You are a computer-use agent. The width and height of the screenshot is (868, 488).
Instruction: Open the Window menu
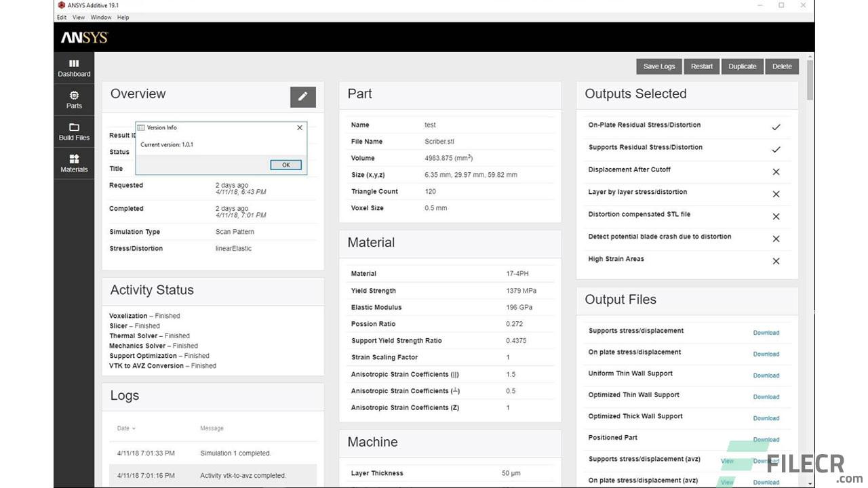[101, 17]
